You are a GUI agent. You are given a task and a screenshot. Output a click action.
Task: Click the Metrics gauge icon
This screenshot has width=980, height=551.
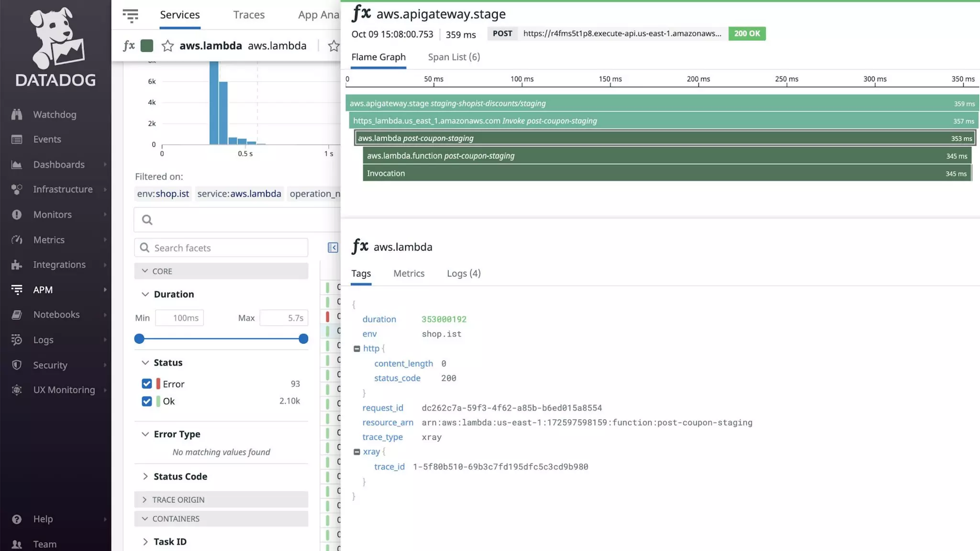[17, 240]
